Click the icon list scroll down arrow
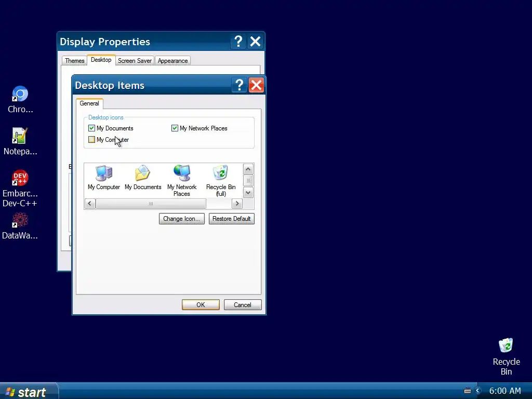Screen dimensions: 532x399 pos(248,193)
